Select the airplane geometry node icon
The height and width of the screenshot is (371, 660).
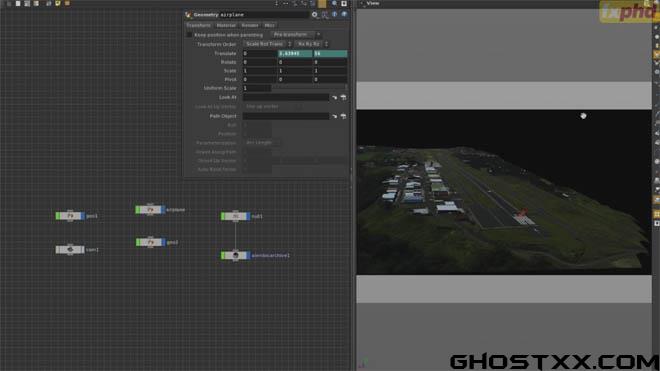150,209
